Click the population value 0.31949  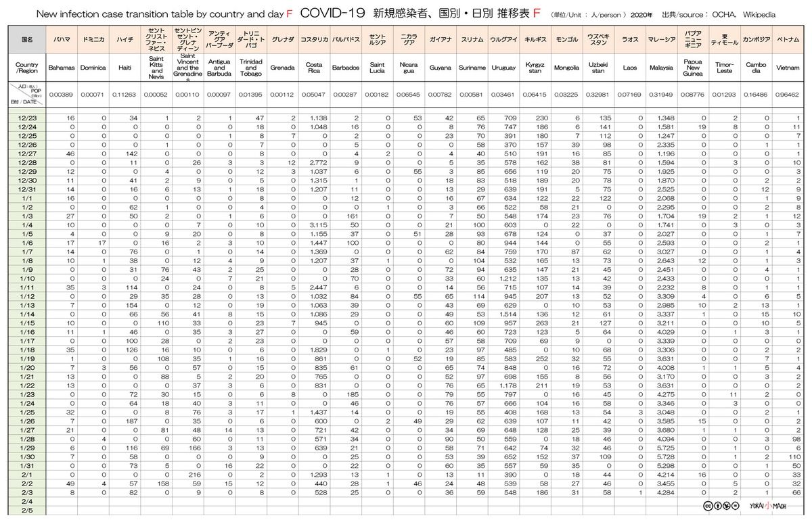[x=661, y=95]
